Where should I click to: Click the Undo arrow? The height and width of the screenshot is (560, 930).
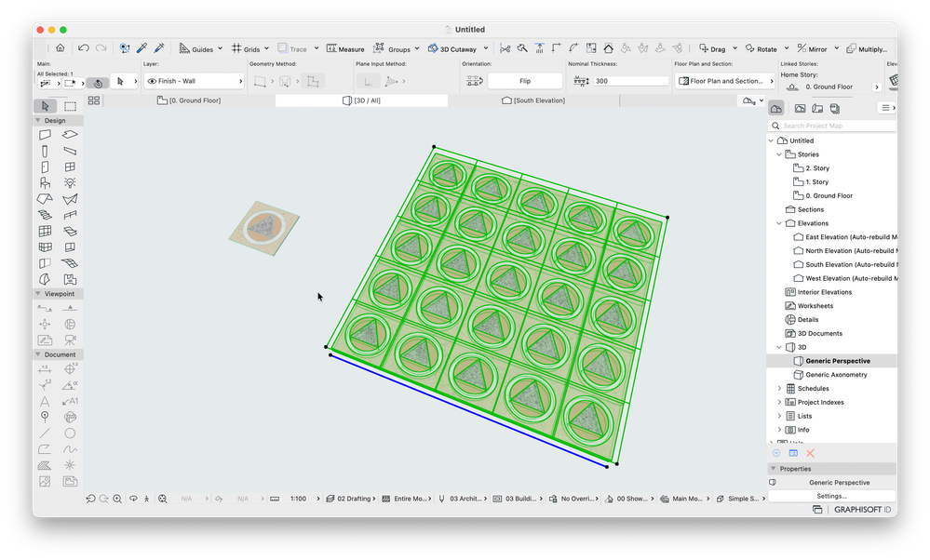(84, 48)
